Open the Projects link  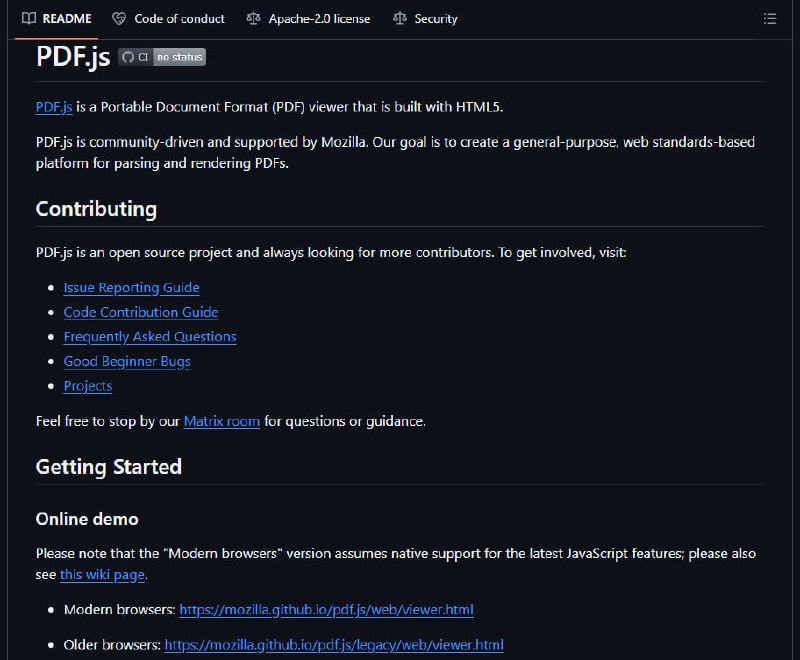(88, 386)
